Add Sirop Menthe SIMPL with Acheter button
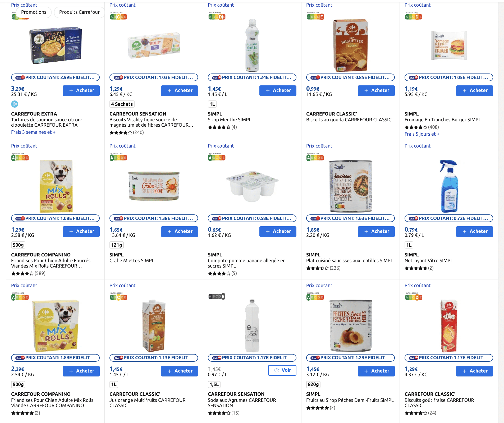Image resolution: width=504 pixels, height=423 pixels. 278,90
